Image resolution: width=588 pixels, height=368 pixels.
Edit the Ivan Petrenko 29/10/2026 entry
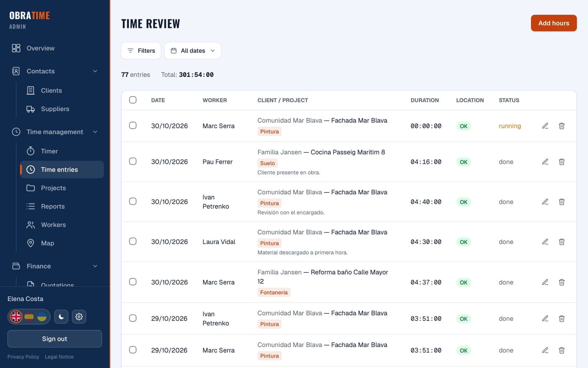[545, 318]
